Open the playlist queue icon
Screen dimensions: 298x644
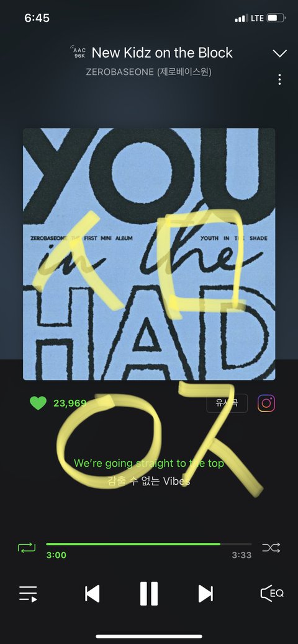click(28, 594)
